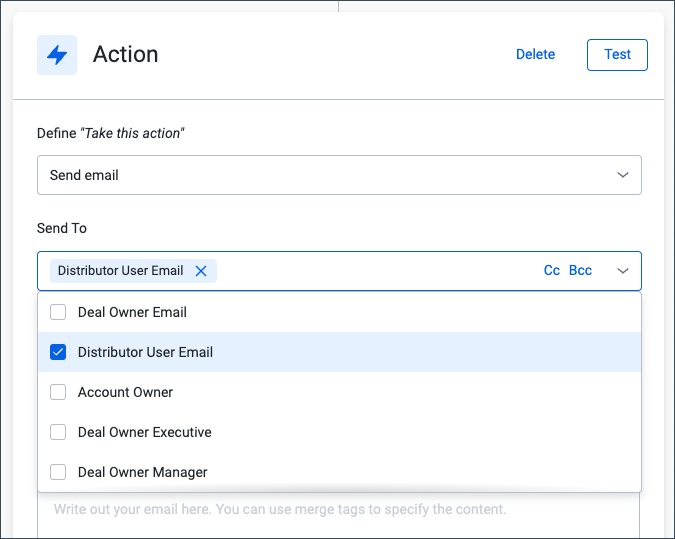
Task: Click the "Distributor User Email" option label
Action: pyautogui.click(x=146, y=352)
